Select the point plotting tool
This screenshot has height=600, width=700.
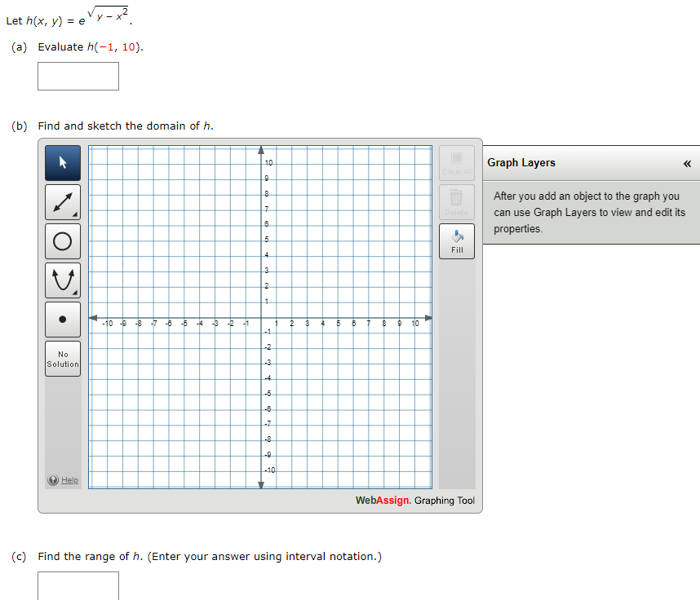tap(63, 319)
